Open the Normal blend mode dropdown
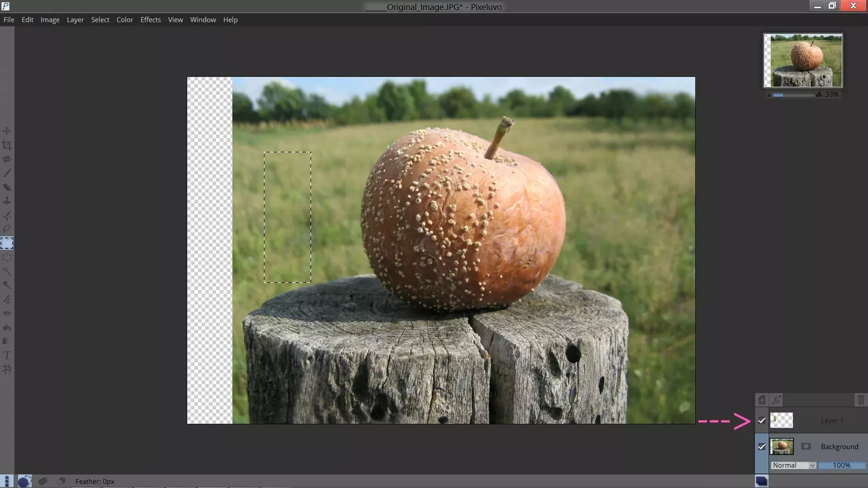Image resolution: width=868 pixels, height=488 pixels. 793,465
